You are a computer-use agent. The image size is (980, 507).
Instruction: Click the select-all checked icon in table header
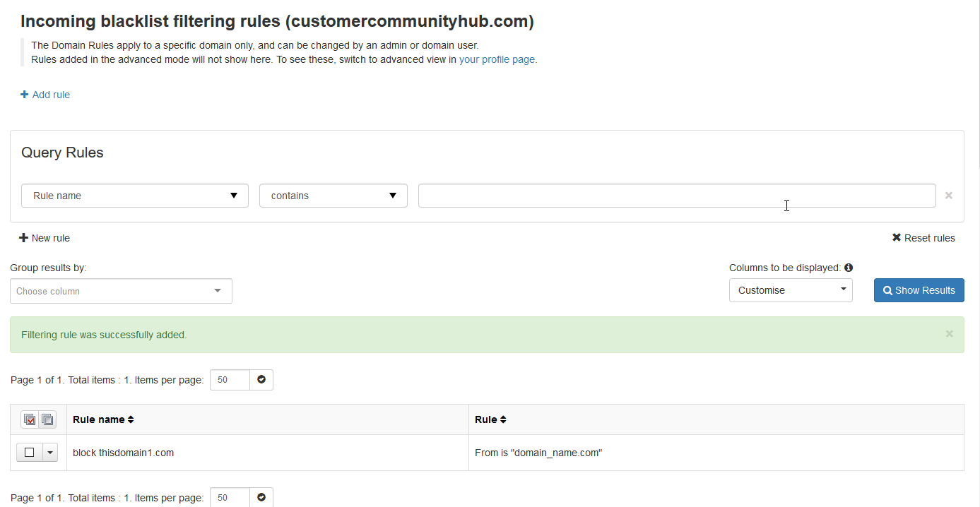(30, 419)
